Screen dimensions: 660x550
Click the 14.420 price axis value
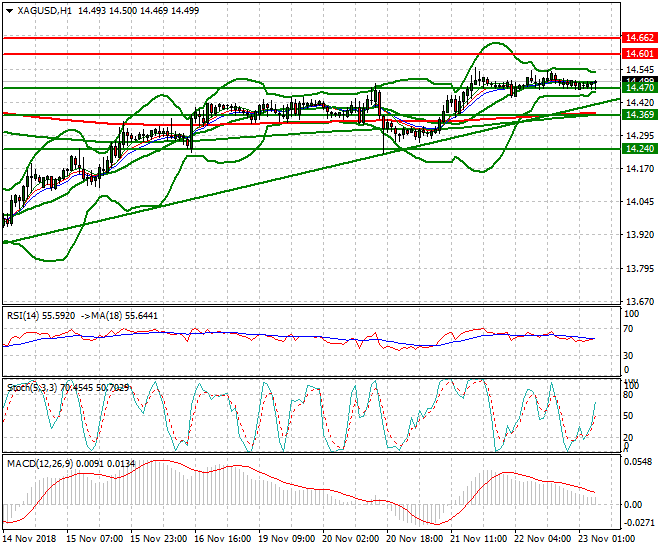pyautogui.click(x=640, y=103)
